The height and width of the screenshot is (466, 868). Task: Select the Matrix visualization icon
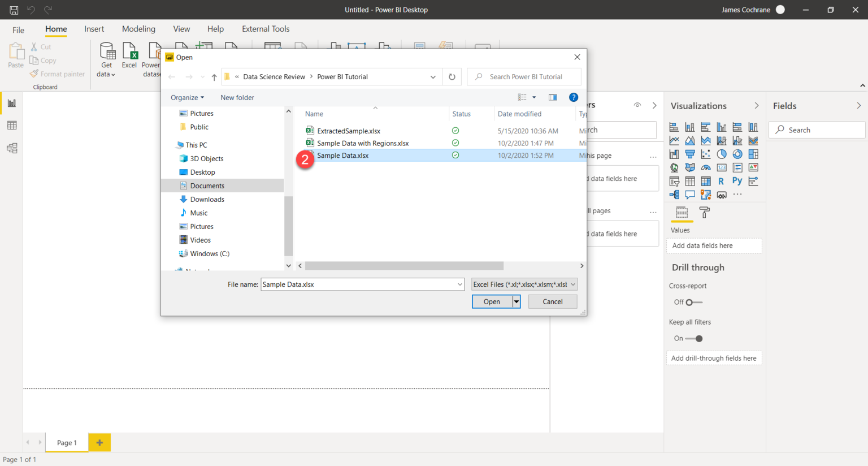click(x=706, y=180)
